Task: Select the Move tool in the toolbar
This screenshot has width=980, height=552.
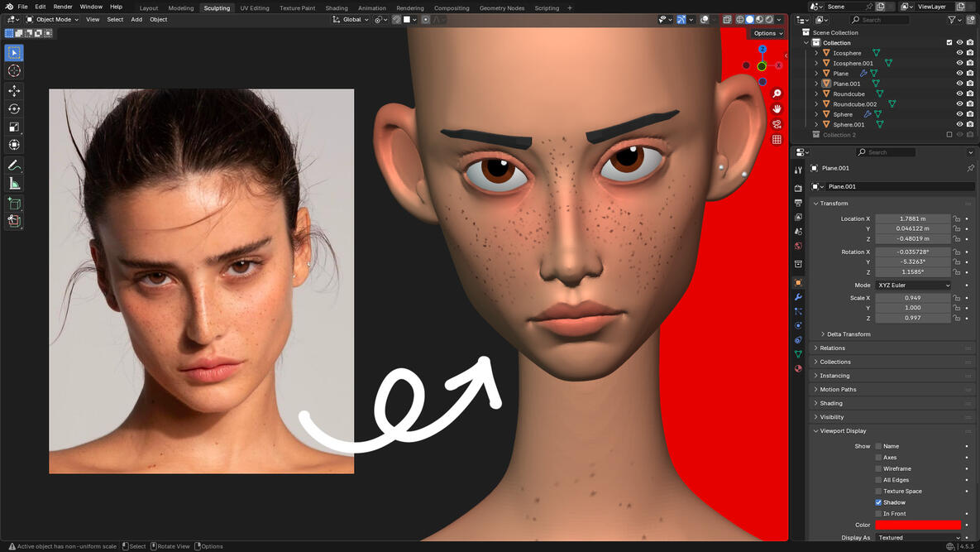Action: tap(13, 91)
